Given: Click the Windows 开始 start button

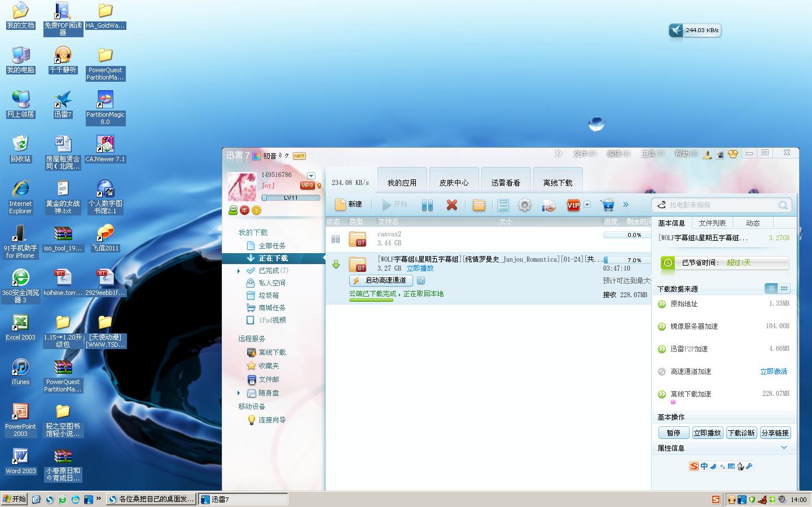Looking at the screenshot, I should click(x=15, y=499).
